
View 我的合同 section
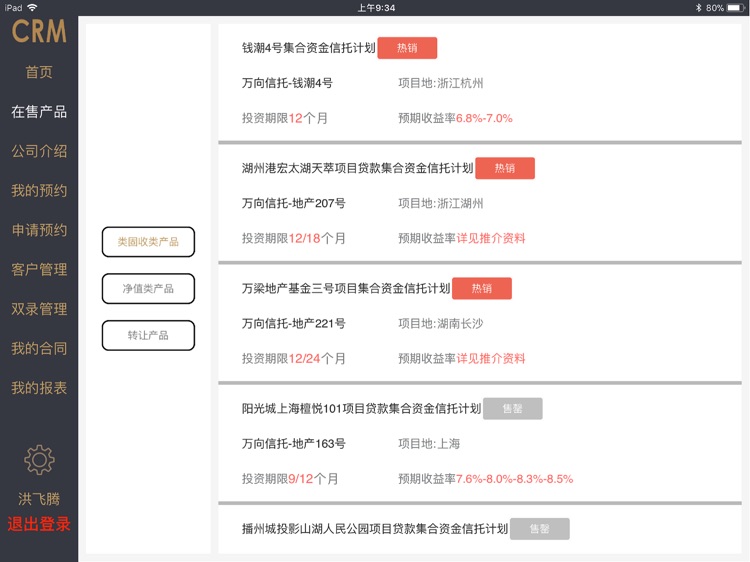pos(39,348)
